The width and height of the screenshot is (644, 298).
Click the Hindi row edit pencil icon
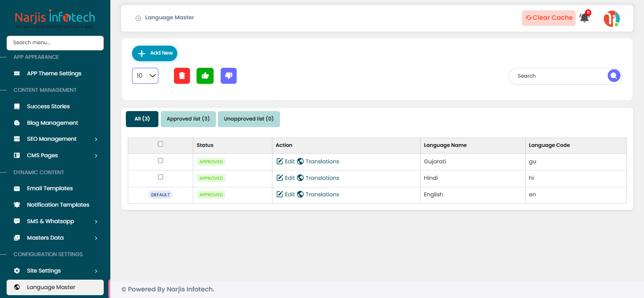[x=280, y=178]
